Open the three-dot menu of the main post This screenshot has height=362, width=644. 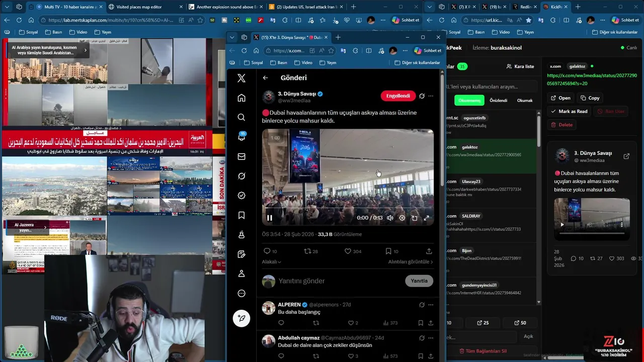(x=431, y=96)
